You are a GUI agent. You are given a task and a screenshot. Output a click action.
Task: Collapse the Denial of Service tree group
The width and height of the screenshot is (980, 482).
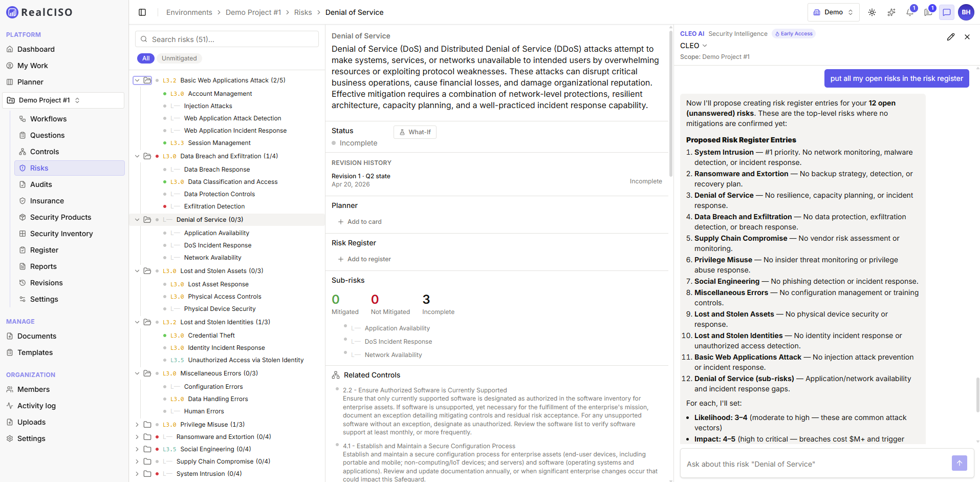(x=137, y=220)
